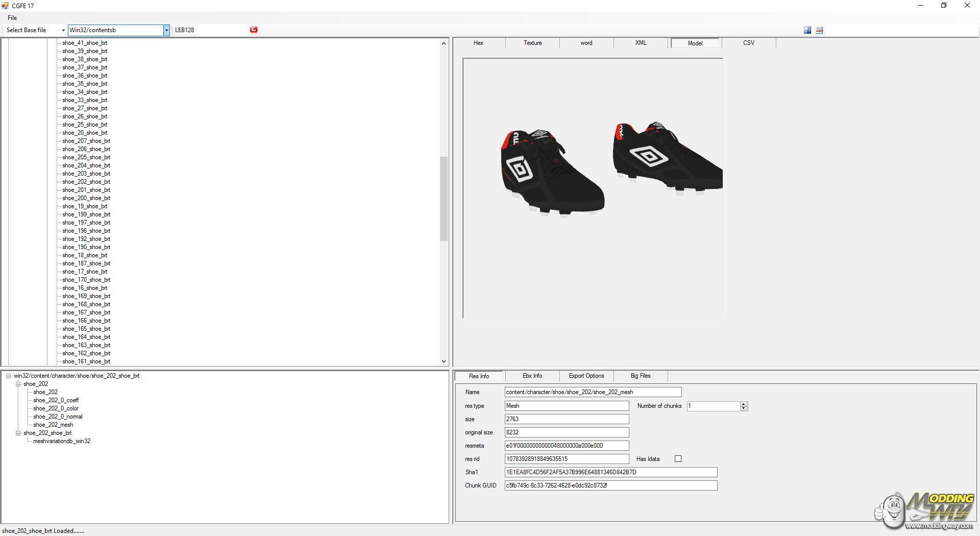Screen dimensions: 980x536
Task: Open the Select Base file dropdown
Action: [35, 30]
